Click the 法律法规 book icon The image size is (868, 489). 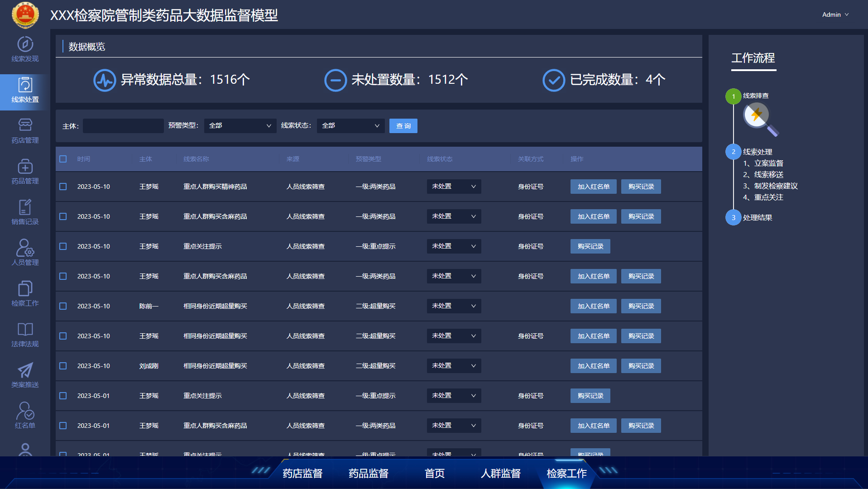click(25, 330)
